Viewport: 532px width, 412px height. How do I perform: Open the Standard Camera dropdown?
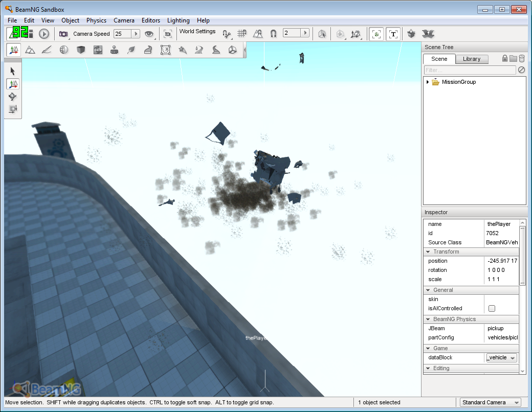click(x=490, y=402)
